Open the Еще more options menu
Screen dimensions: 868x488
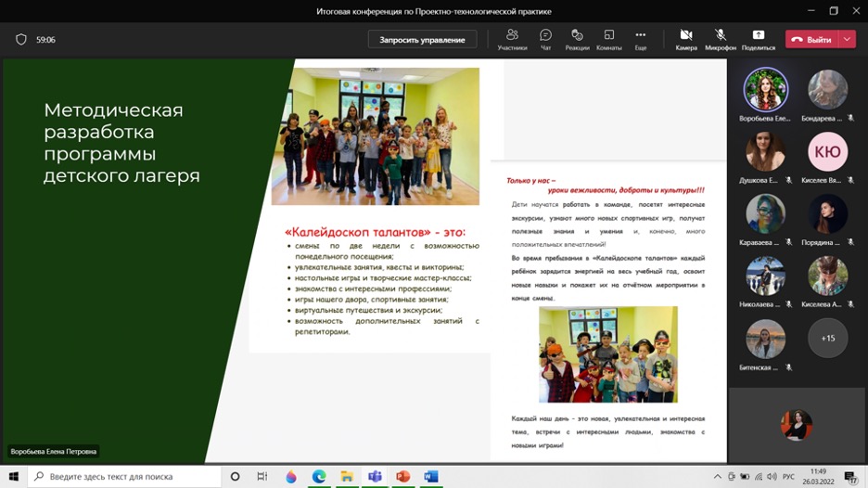640,39
